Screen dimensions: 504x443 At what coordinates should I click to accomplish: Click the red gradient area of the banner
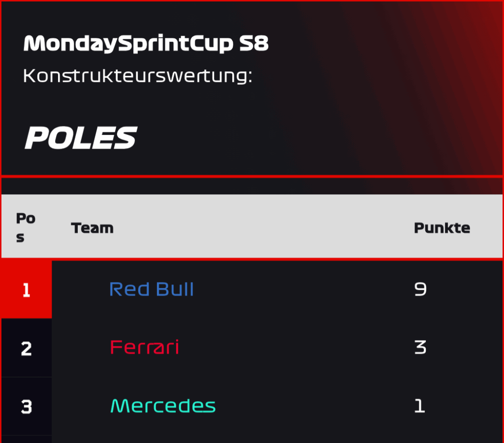434,87
